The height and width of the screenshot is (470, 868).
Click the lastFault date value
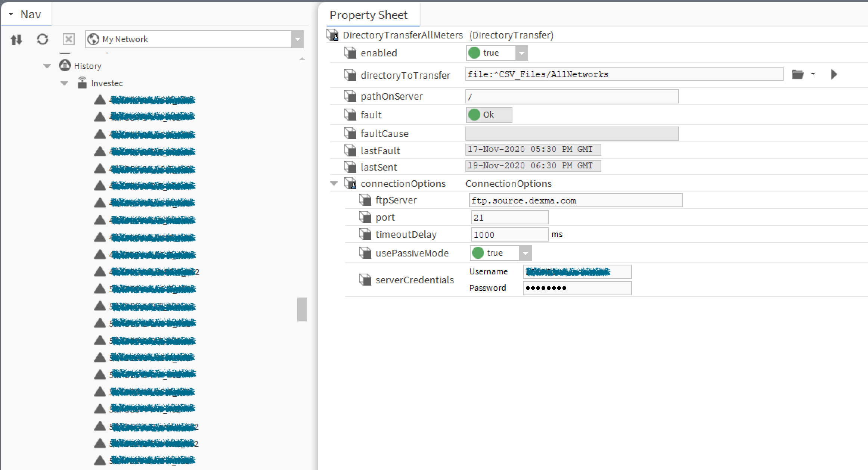533,149
